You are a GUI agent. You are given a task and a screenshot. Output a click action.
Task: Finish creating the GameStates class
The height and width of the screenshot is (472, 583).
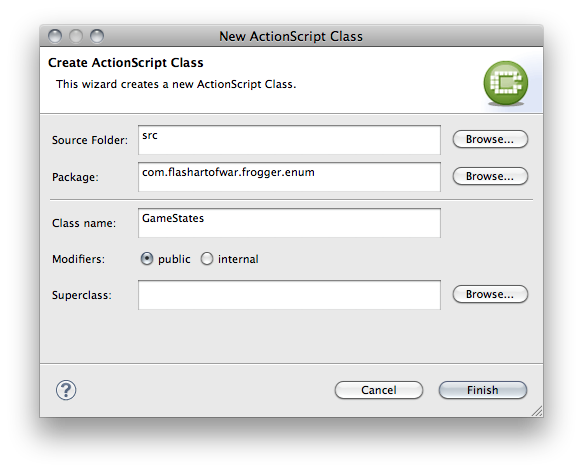(483, 390)
